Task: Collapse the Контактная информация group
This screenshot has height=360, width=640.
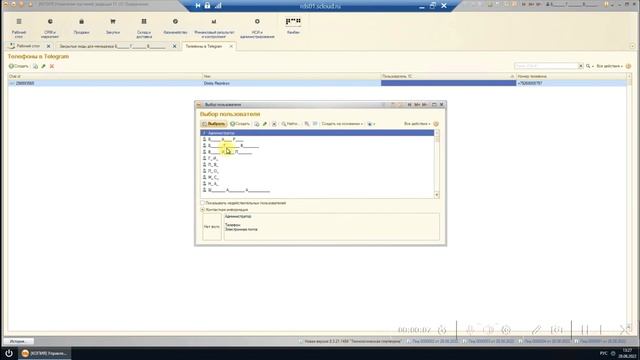Action: pos(202,209)
